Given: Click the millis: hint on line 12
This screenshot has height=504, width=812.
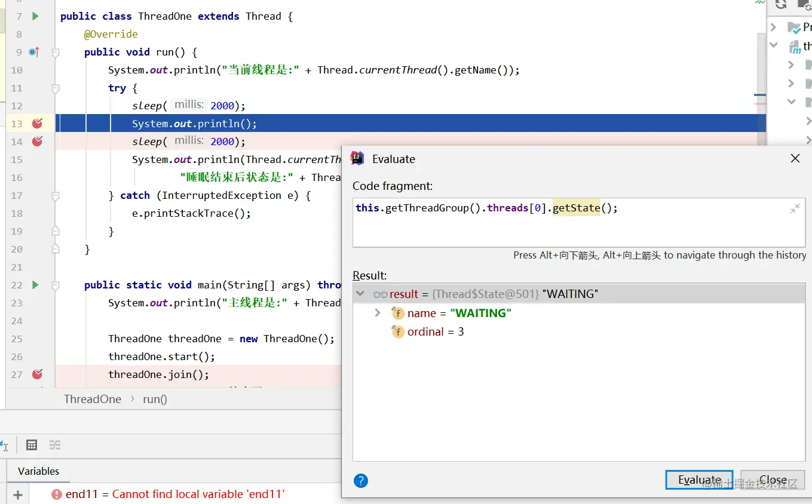Looking at the screenshot, I should pyautogui.click(x=189, y=105).
